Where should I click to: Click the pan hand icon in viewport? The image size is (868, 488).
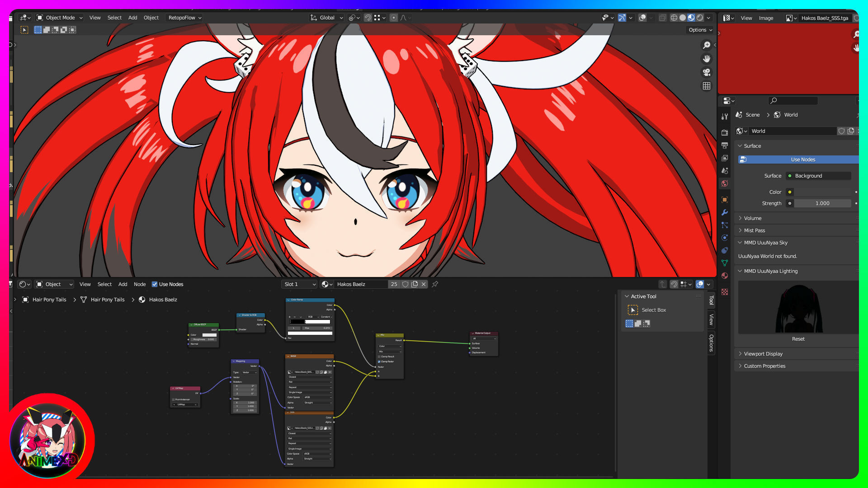click(706, 59)
